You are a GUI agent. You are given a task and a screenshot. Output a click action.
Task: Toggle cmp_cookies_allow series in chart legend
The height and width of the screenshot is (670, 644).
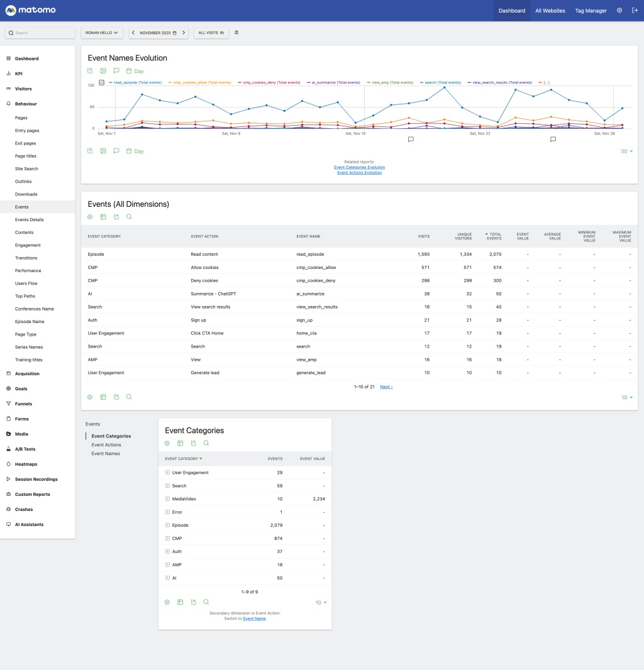(199, 82)
